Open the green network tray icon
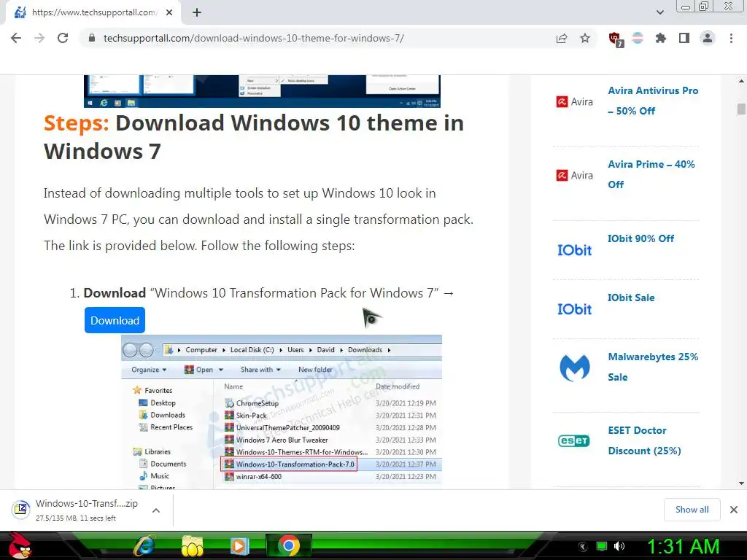 coord(602,546)
